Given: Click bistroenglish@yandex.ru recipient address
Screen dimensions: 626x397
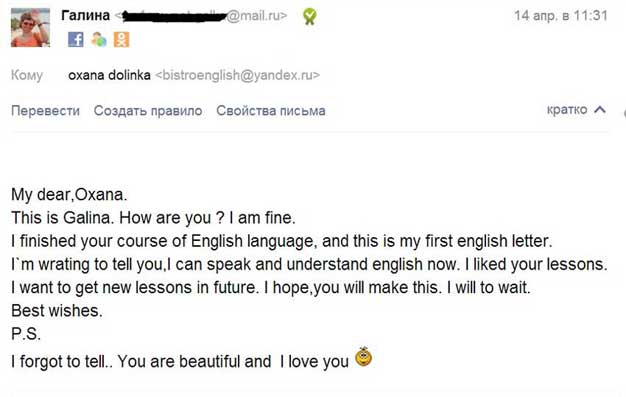Looking at the screenshot, I should point(238,75).
